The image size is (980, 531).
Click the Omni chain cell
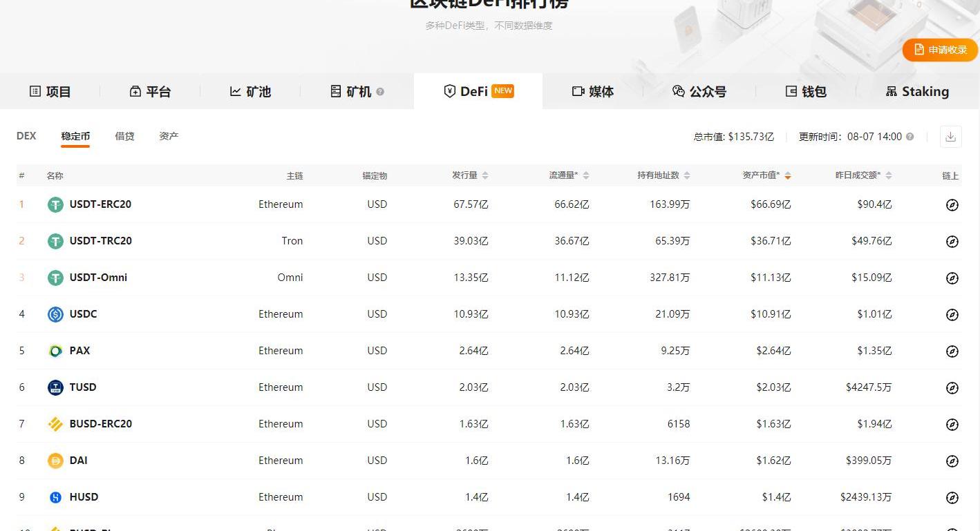point(290,278)
